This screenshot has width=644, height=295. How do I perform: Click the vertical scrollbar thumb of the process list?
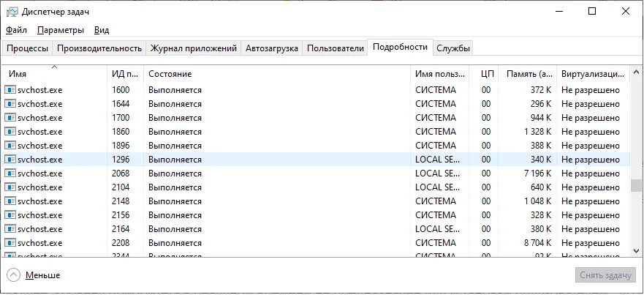pyautogui.click(x=636, y=185)
